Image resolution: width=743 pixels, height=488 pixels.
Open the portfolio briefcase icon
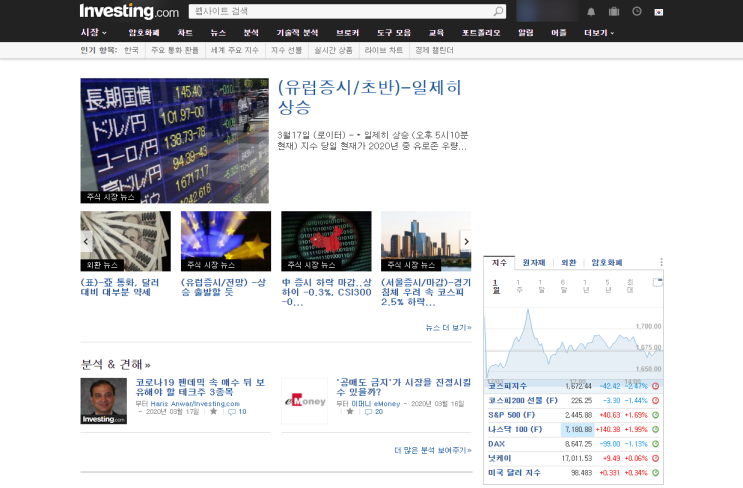point(614,11)
